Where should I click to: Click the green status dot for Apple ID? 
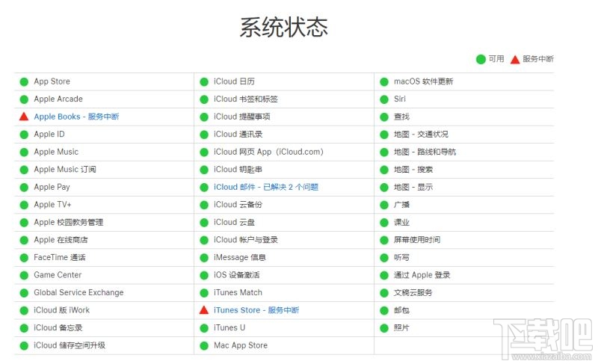[24, 135]
